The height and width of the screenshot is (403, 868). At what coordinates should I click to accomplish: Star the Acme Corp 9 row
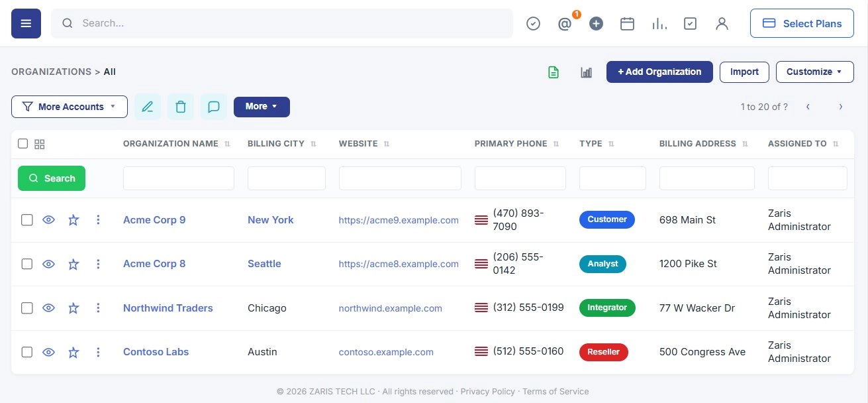point(73,220)
